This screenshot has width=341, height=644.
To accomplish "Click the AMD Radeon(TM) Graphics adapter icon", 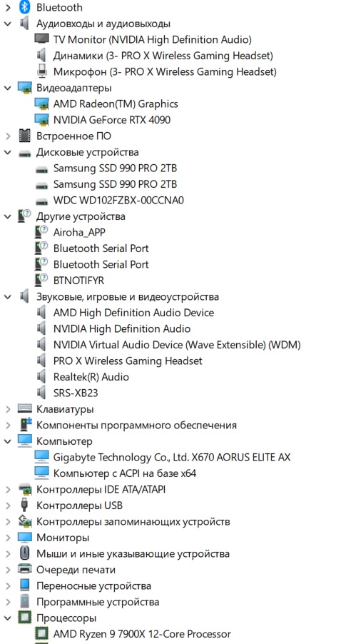I will coord(41,104).
